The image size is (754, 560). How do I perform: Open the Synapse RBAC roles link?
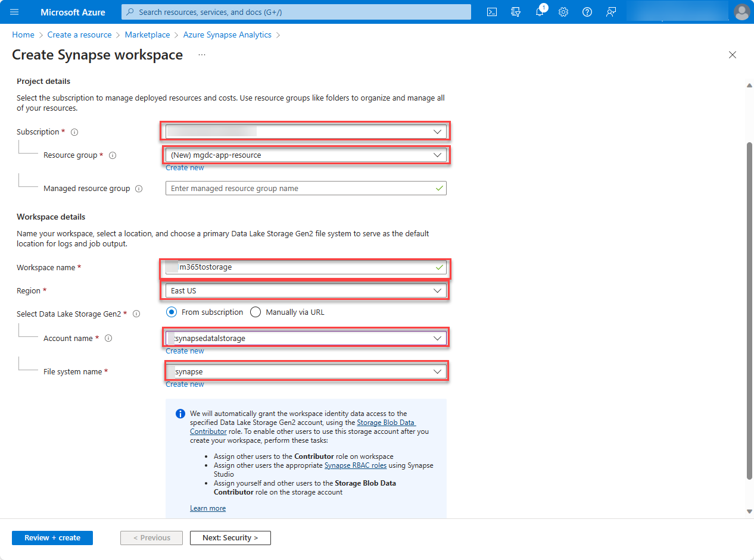(x=355, y=465)
